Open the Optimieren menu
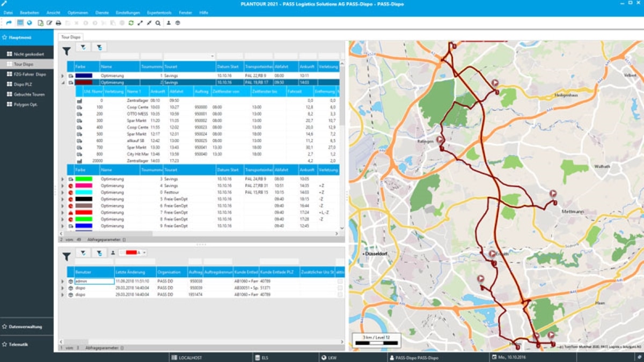 [78, 12]
